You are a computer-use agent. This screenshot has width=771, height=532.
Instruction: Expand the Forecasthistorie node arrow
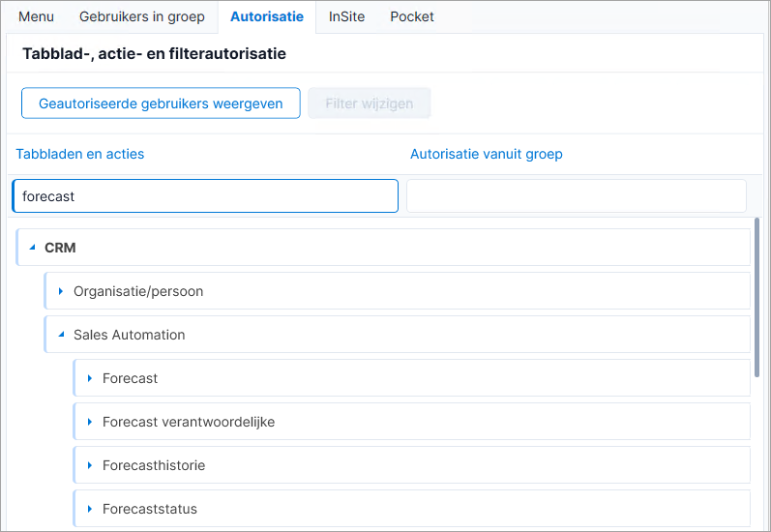click(x=90, y=465)
